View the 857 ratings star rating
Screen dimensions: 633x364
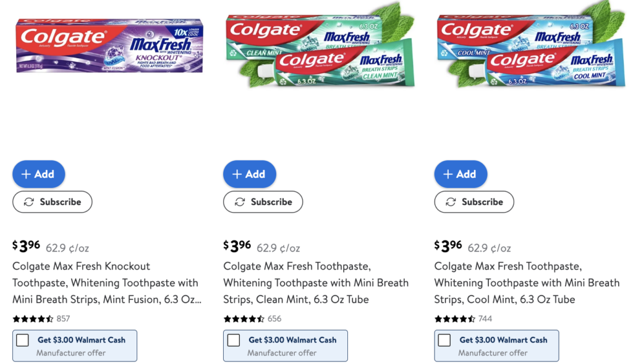[33, 319]
